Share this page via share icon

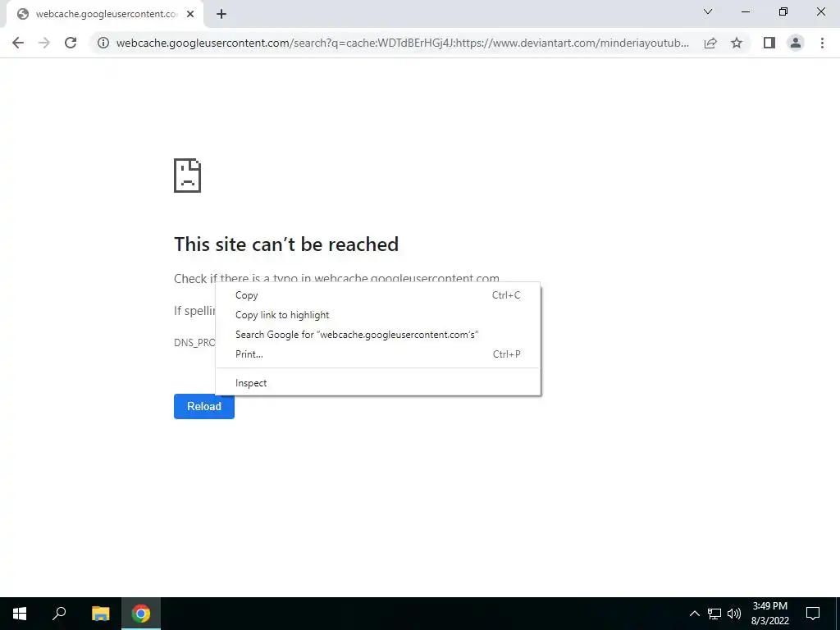(x=710, y=43)
